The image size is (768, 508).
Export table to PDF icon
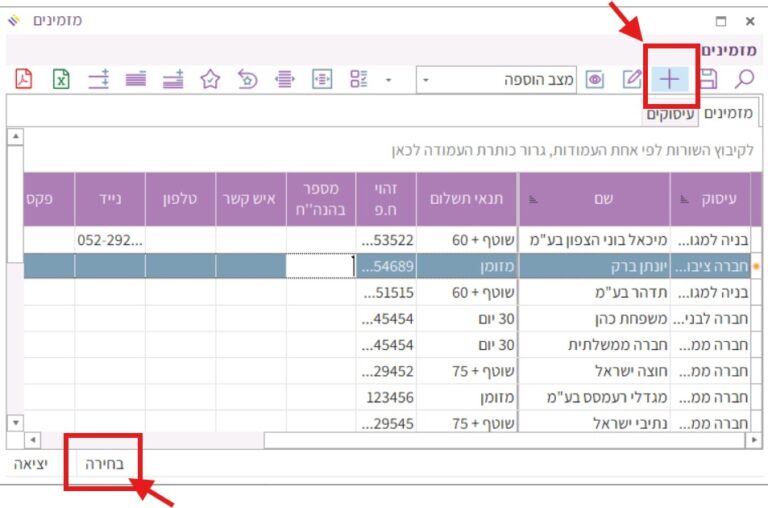24,79
